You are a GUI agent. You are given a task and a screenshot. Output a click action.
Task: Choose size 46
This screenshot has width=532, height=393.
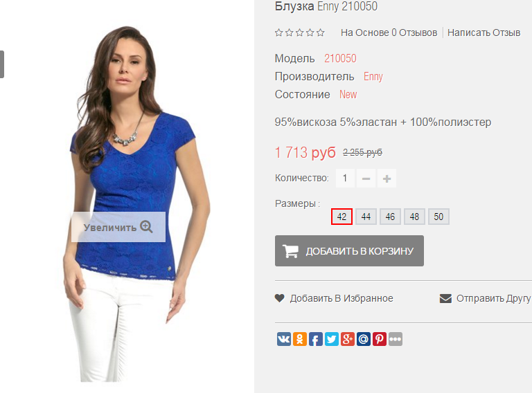click(x=390, y=217)
